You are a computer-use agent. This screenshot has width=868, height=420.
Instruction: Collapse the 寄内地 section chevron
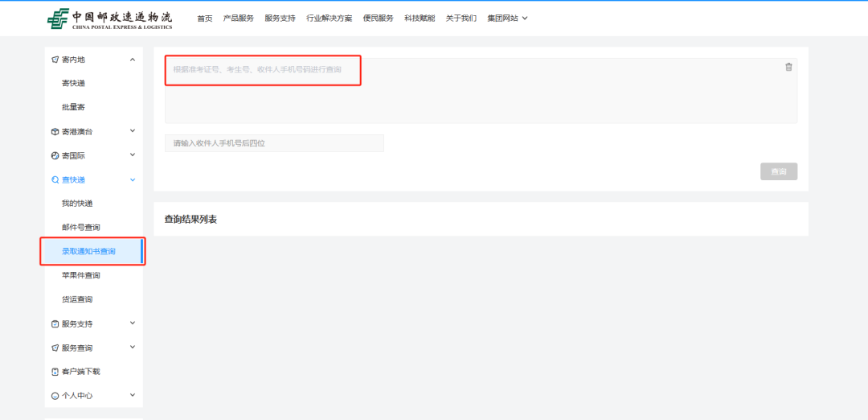click(133, 60)
